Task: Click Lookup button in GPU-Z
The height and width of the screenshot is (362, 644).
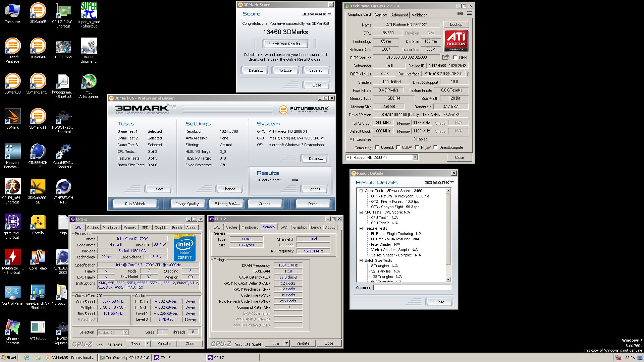Action: (456, 24)
